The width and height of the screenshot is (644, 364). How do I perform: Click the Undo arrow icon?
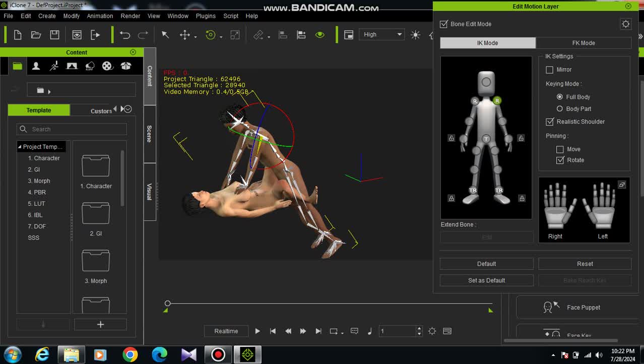[x=125, y=35]
